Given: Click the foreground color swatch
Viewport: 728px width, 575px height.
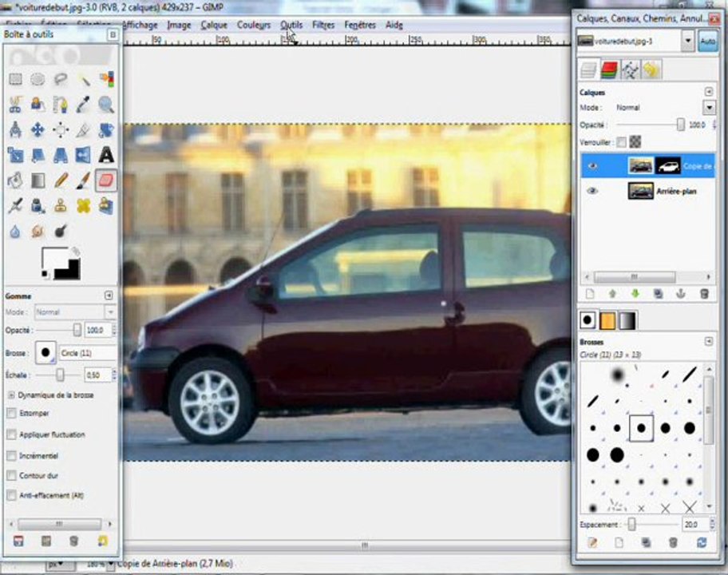Looking at the screenshot, I should 55,260.
